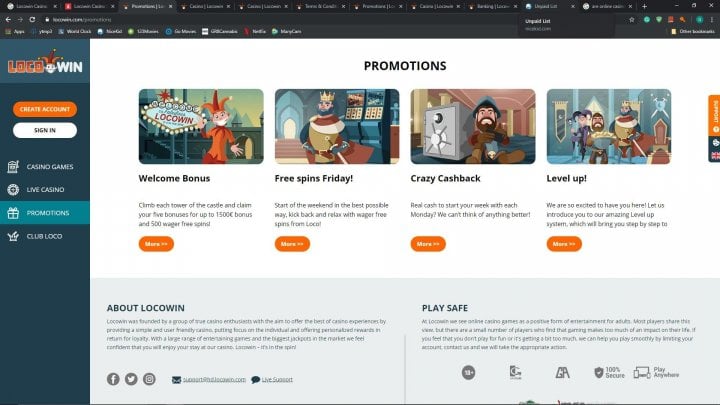Screen dimensions: 720x405
Task: Click More under Welcome Bonus
Action: click(156, 244)
